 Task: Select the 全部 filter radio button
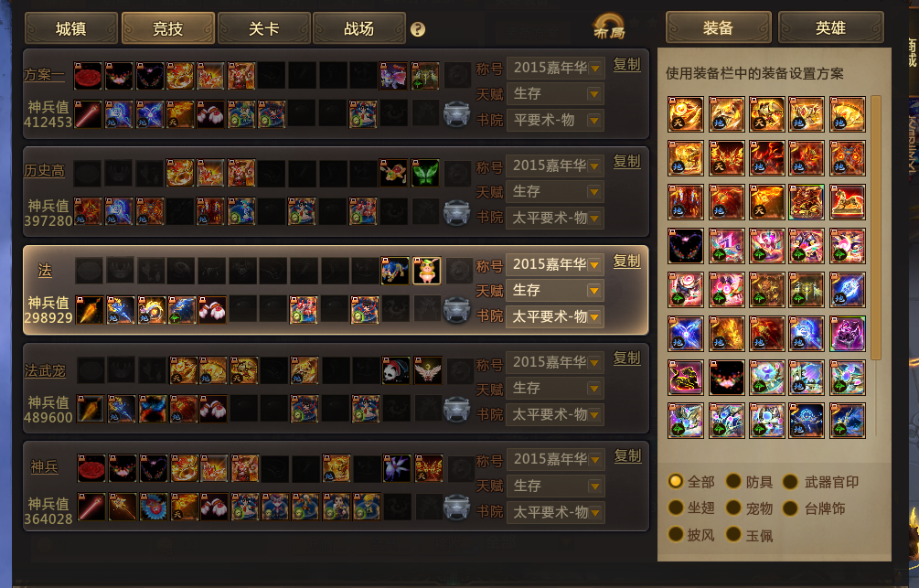[675, 481]
